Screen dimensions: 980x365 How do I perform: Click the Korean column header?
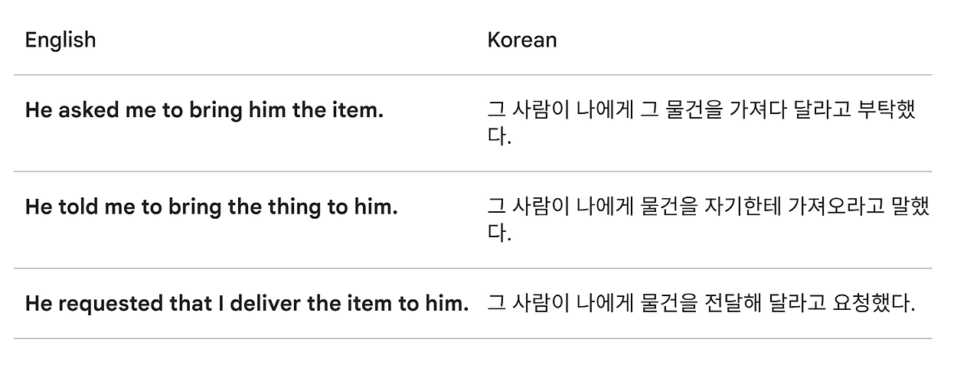pyautogui.click(x=521, y=40)
